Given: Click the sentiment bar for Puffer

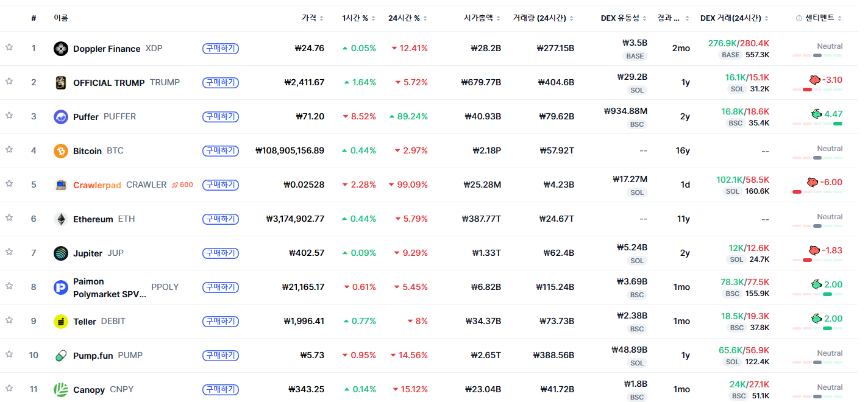Looking at the screenshot, I should pos(817,124).
